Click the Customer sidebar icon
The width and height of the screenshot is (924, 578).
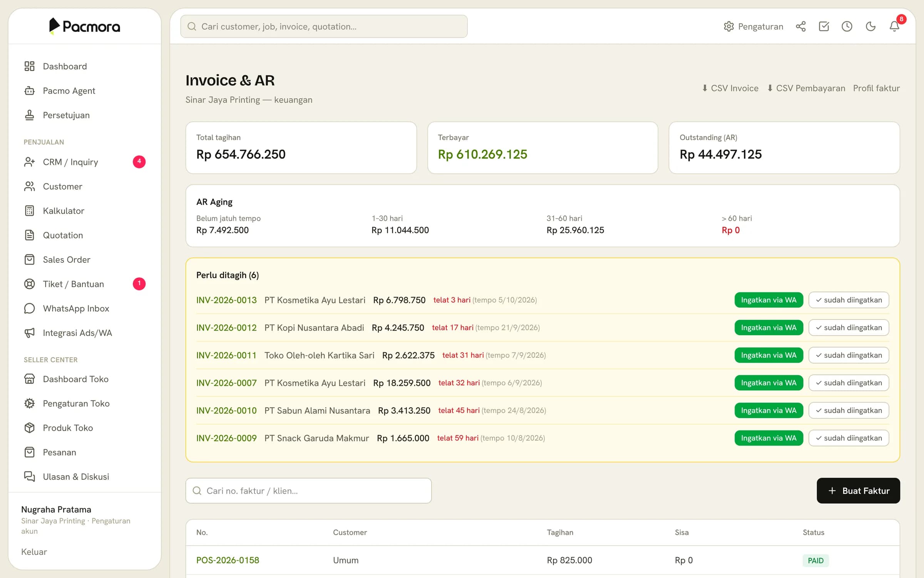pos(30,187)
